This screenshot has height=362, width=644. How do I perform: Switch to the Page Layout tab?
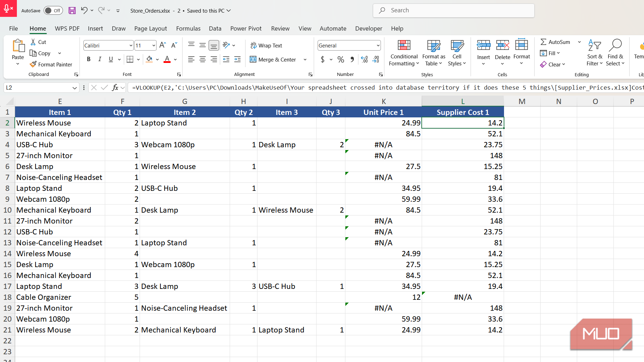tap(151, 28)
